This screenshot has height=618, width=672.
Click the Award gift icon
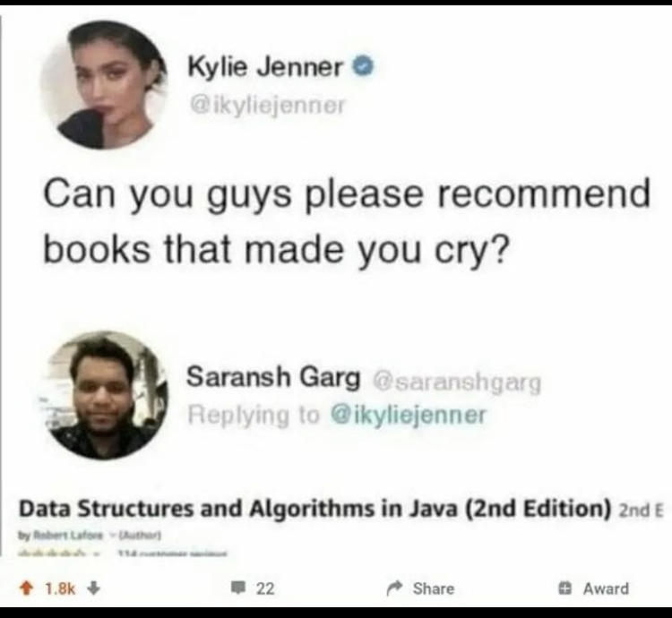pos(564,588)
